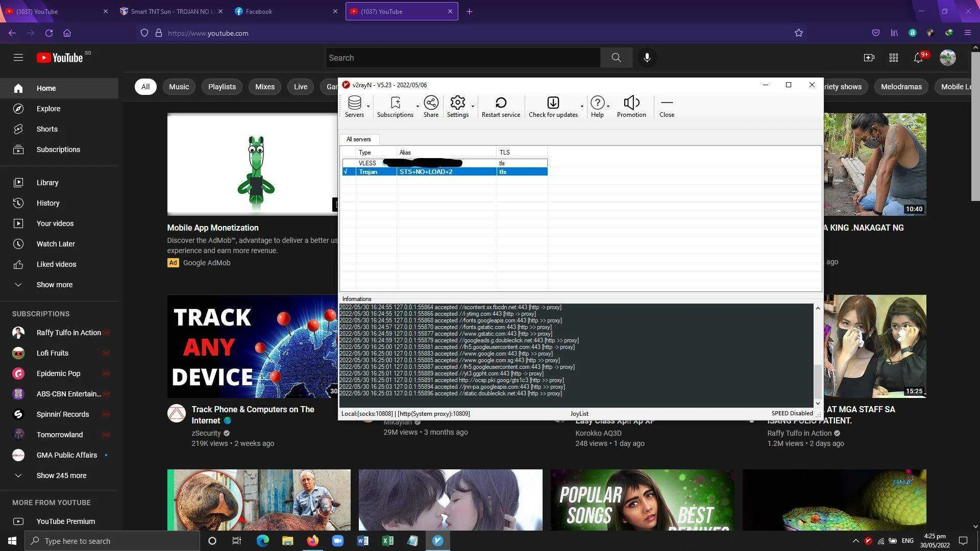980x551 pixels.
Task: Focus the YouTube Search box
Action: point(462,58)
